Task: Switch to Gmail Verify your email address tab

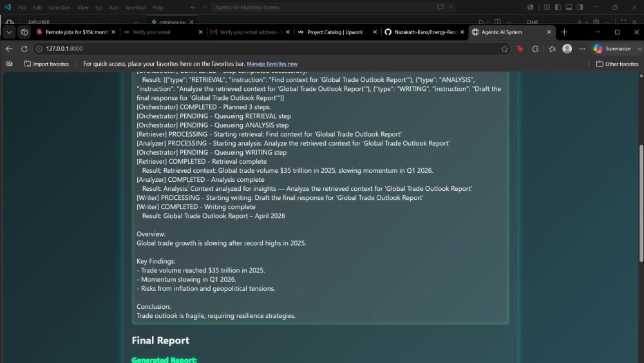Action: 250,32
